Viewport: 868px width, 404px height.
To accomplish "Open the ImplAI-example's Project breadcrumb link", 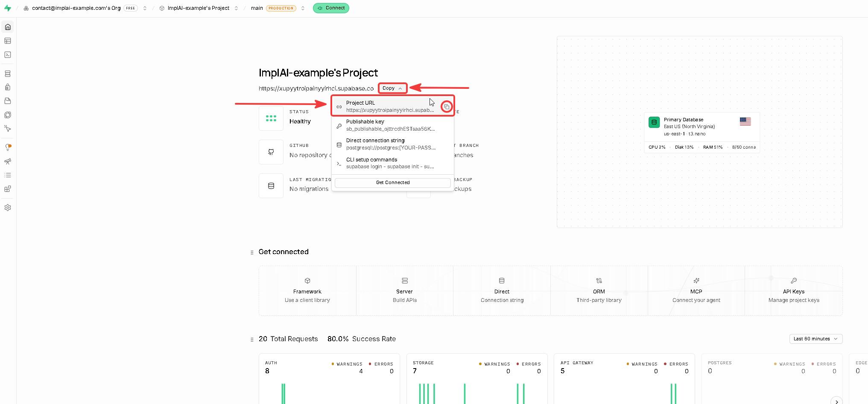I will [198, 8].
